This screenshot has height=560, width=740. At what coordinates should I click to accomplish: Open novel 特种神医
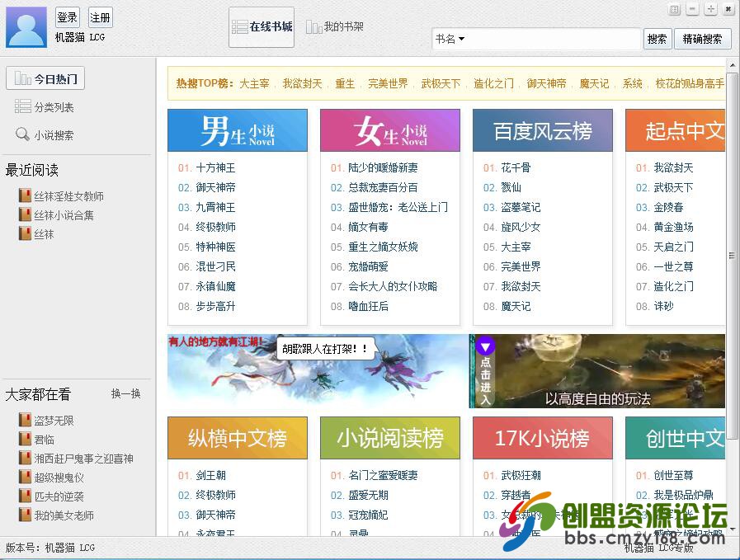pyautogui.click(x=215, y=247)
